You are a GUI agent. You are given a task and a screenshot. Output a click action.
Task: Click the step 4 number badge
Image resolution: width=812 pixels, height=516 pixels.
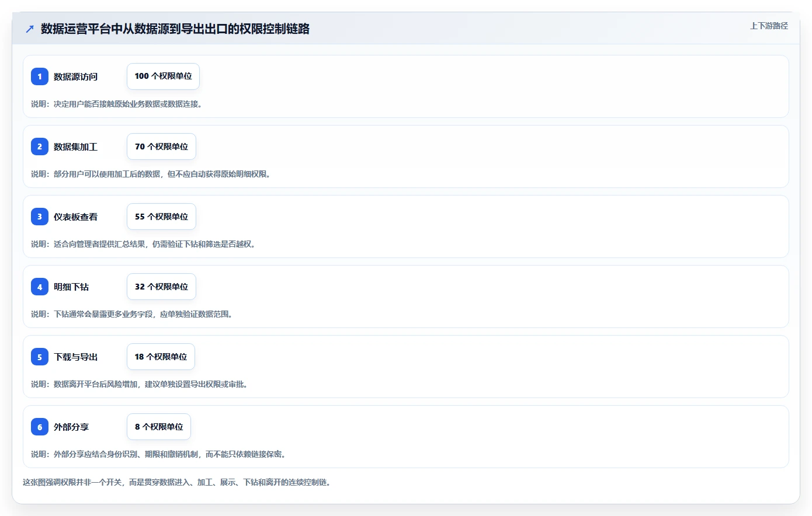coord(40,287)
